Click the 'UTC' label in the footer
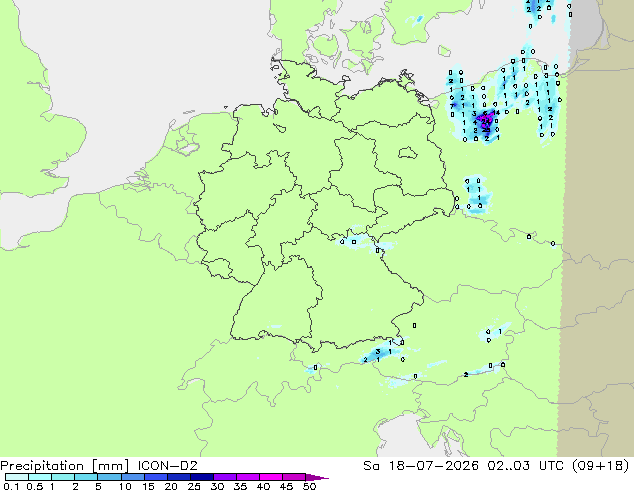 pyautogui.click(x=552, y=466)
